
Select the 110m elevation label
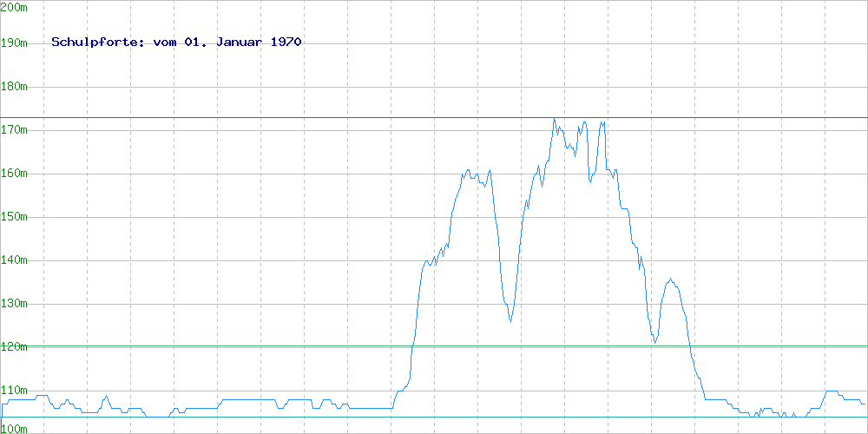pos(15,390)
